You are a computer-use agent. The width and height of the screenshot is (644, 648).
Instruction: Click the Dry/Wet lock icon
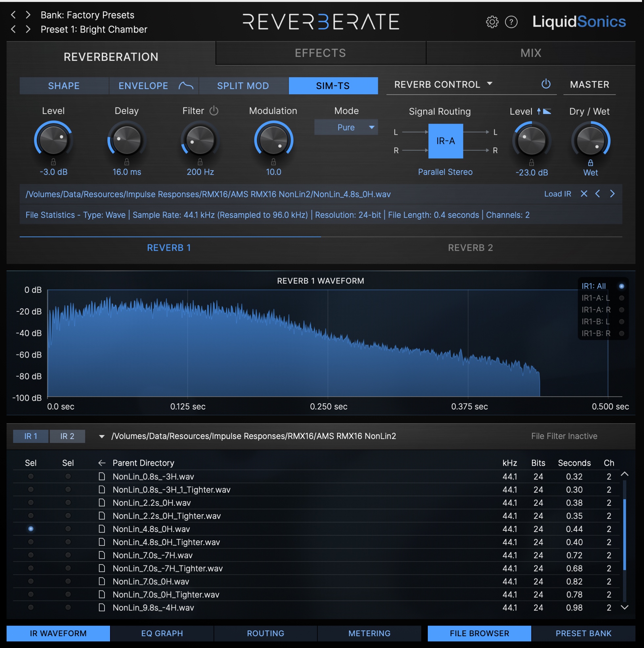coord(591,163)
